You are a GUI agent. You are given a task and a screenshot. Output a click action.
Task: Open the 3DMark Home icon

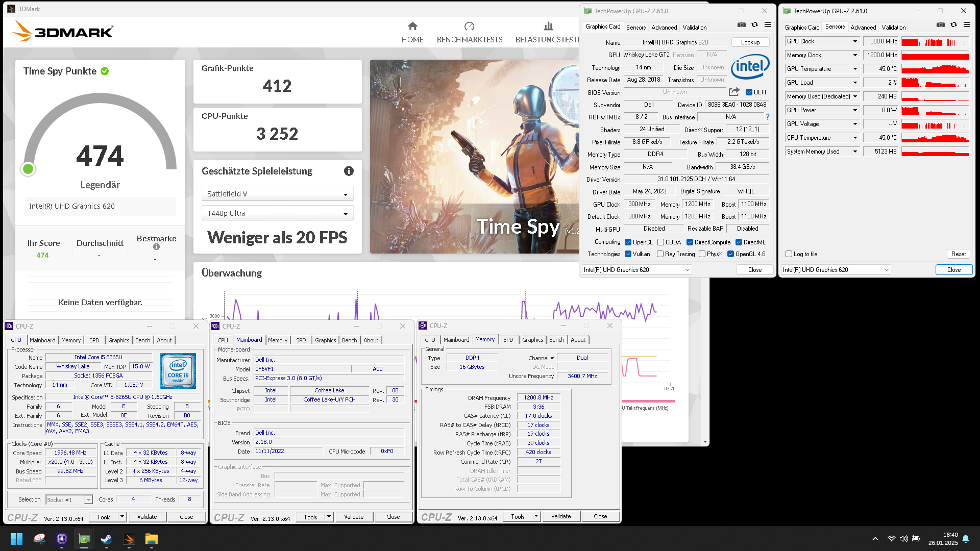412,26
